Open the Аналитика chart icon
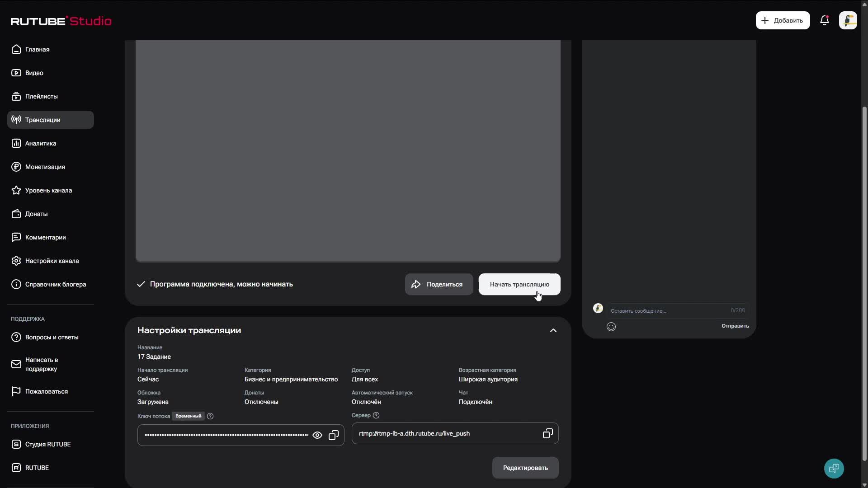Image resolution: width=868 pixels, height=488 pixels. (16, 143)
